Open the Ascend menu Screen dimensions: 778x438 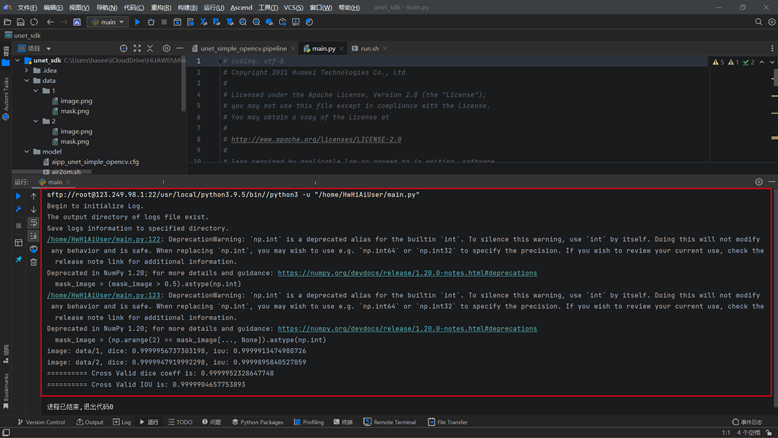241,7
